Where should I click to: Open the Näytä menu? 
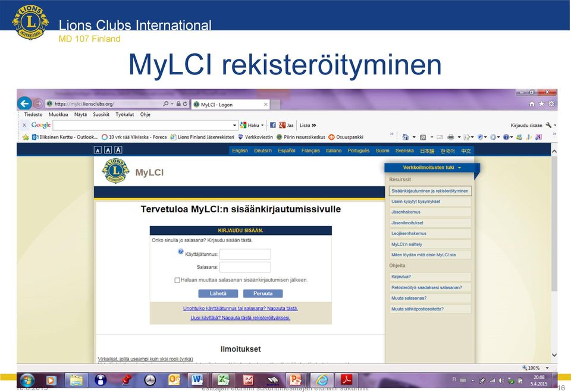(80, 114)
